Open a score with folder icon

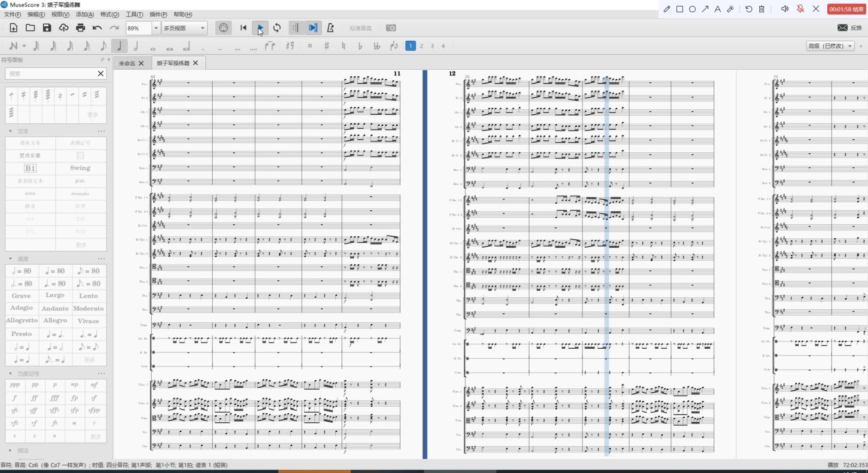coord(30,28)
